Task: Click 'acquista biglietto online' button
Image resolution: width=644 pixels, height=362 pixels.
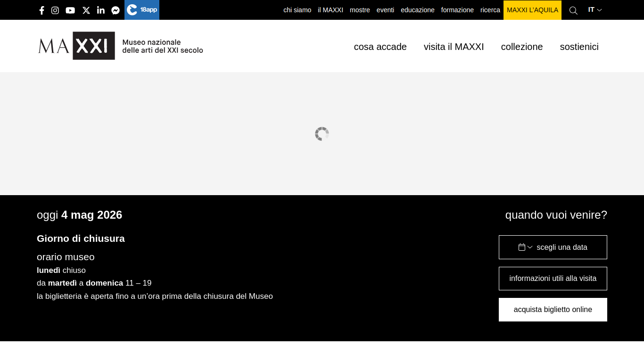Action: [553, 310]
